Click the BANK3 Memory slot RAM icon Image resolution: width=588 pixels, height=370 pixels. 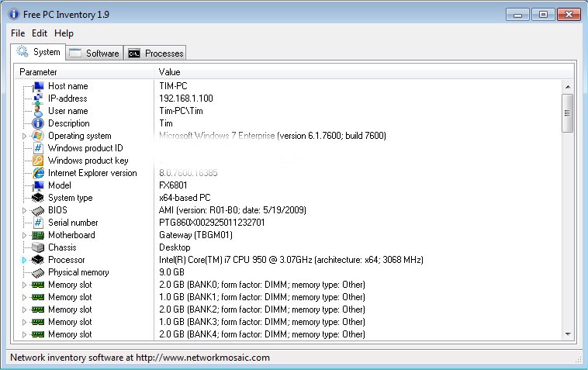coord(38,322)
